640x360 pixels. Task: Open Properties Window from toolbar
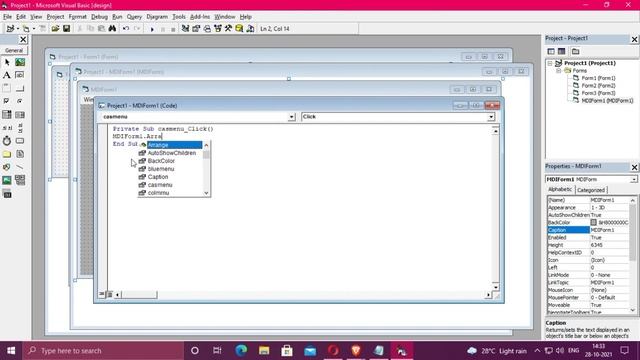(x=196, y=29)
